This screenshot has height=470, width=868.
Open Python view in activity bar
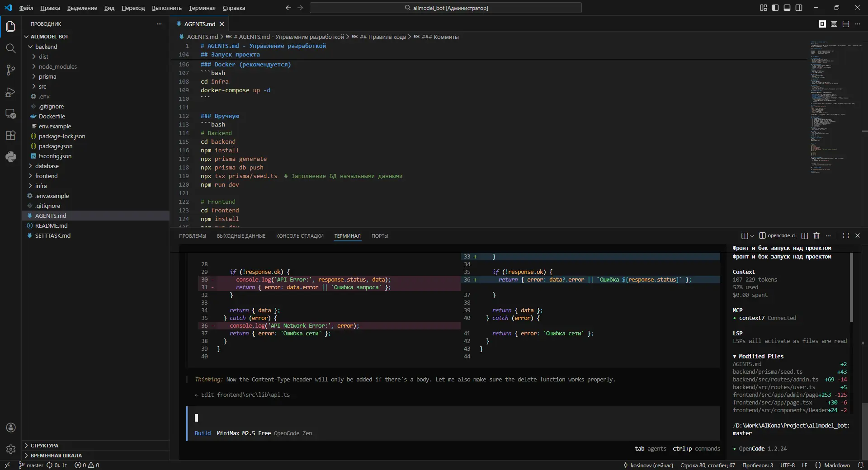pos(11,157)
